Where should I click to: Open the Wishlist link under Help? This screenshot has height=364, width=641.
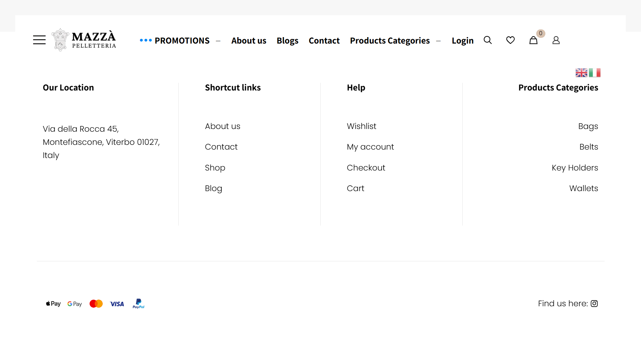point(361,126)
